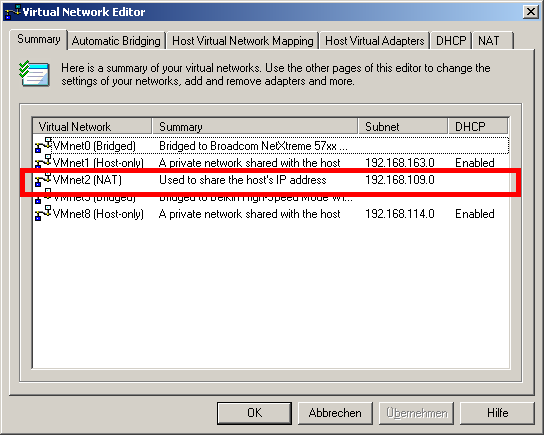Open help with the Hilfe button
The height and width of the screenshot is (435, 544).
click(x=497, y=413)
